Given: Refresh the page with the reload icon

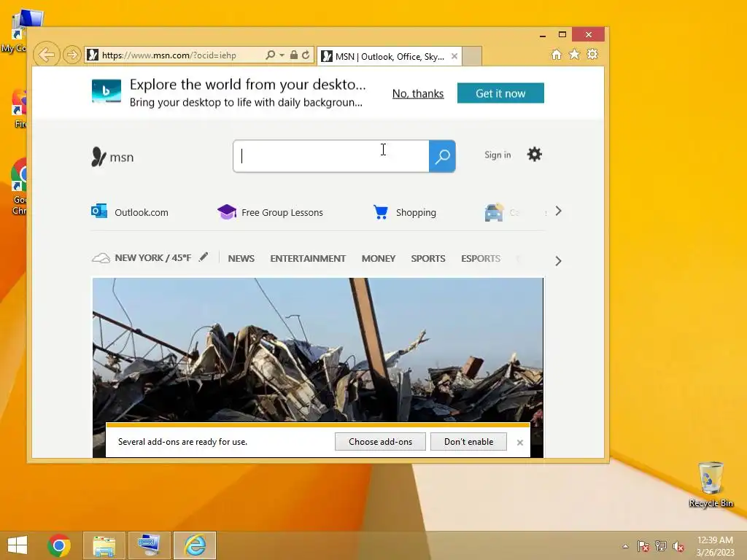Looking at the screenshot, I should [306, 55].
